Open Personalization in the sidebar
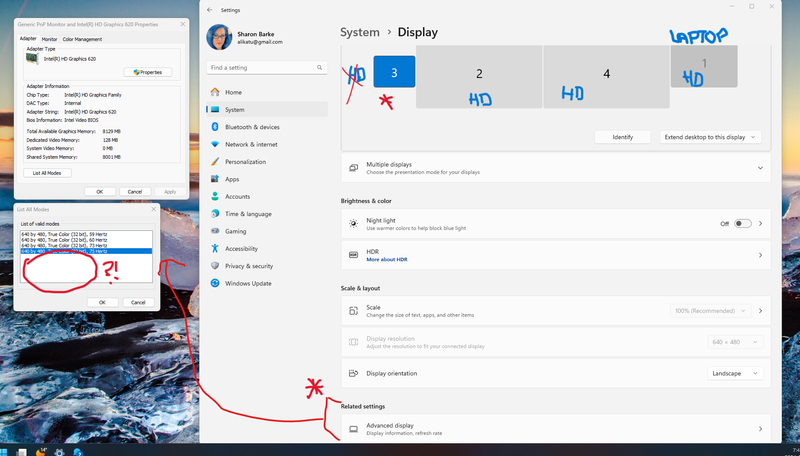The image size is (800, 456). (x=245, y=161)
